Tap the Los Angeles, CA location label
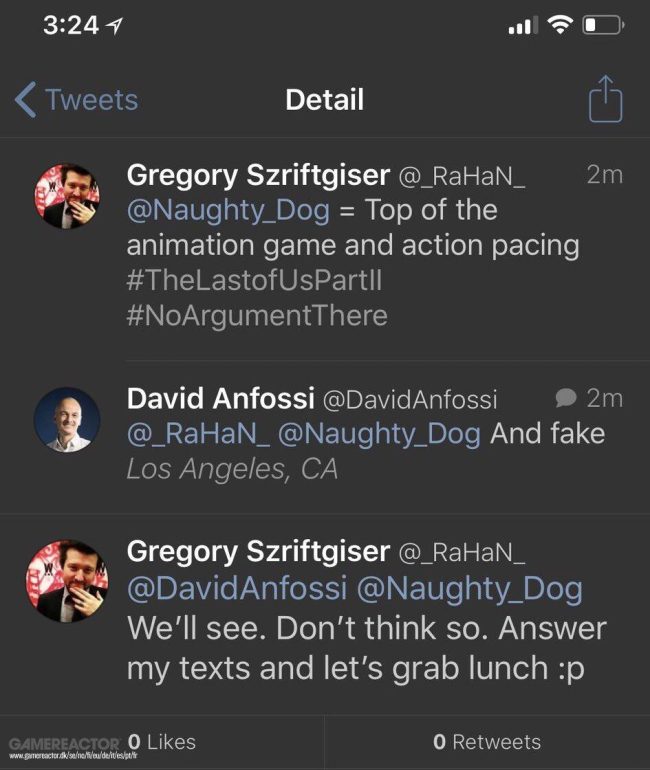The image size is (650, 770). coord(232,469)
